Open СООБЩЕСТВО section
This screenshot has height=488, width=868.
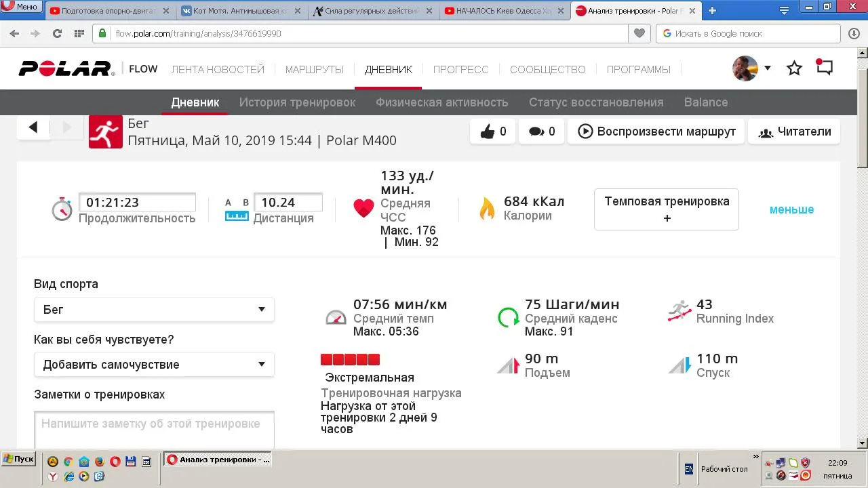[548, 69]
